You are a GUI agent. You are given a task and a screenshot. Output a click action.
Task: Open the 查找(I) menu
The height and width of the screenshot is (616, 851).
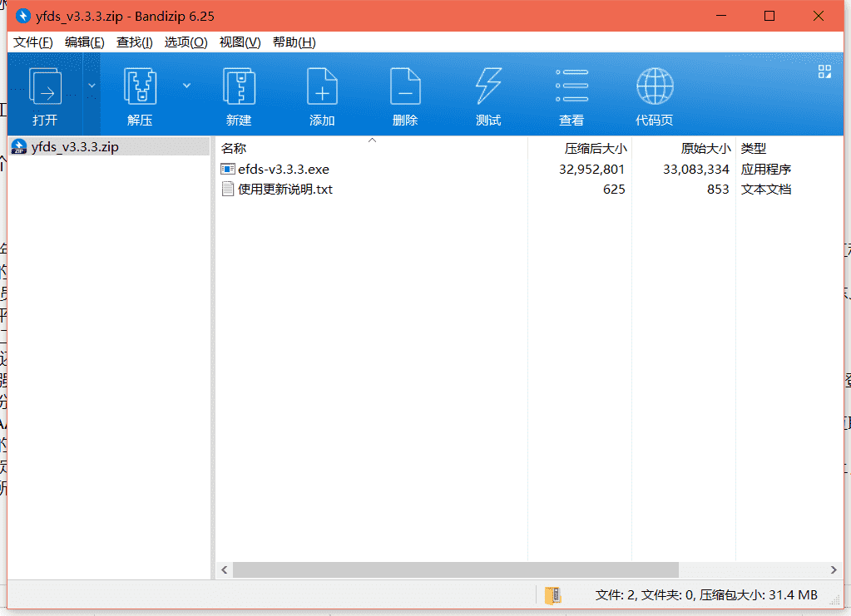(134, 42)
